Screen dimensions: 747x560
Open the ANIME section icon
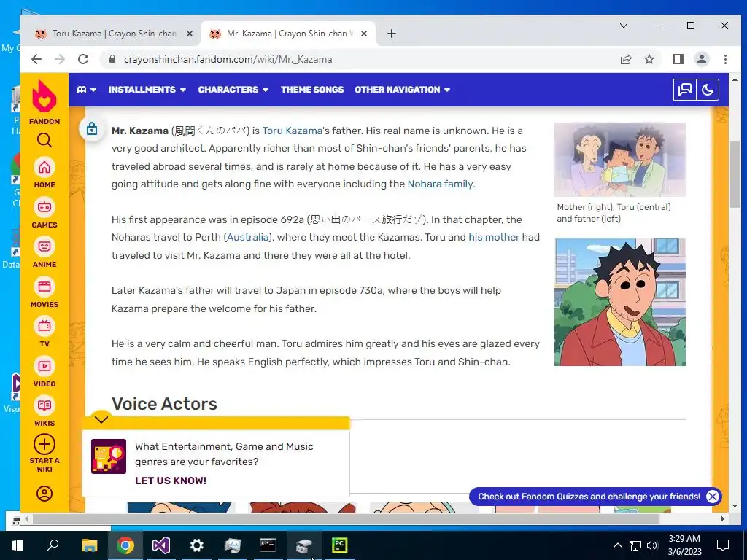[44, 246]
